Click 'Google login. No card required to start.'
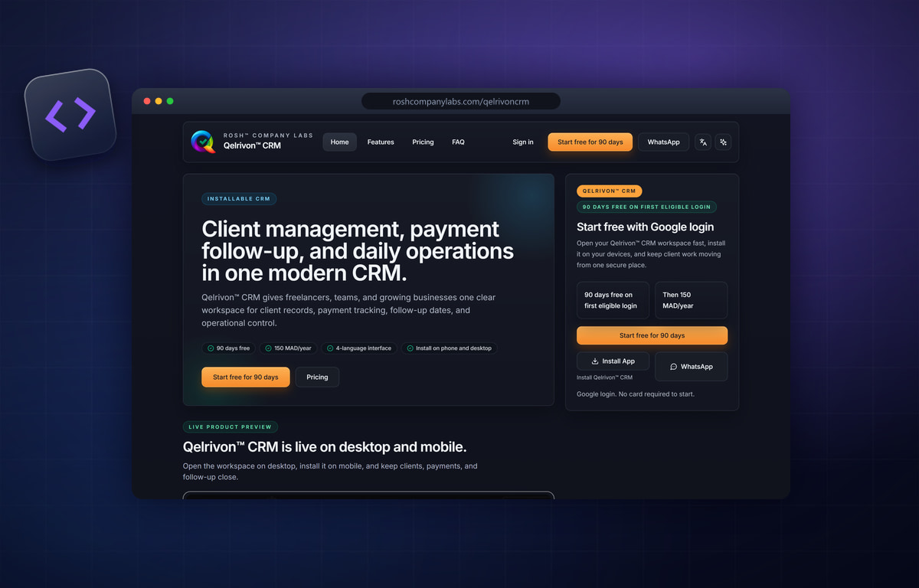The height and width of the screenshot is (588, 919). 636,394
